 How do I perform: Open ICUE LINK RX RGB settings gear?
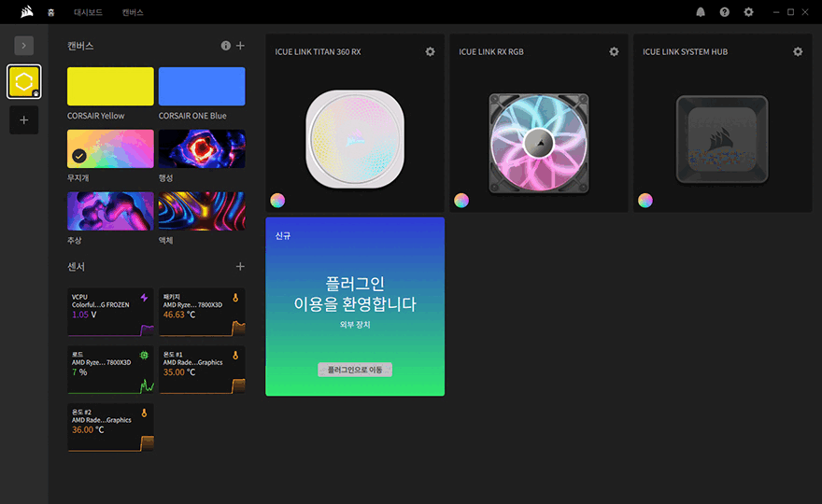[614, 51]
